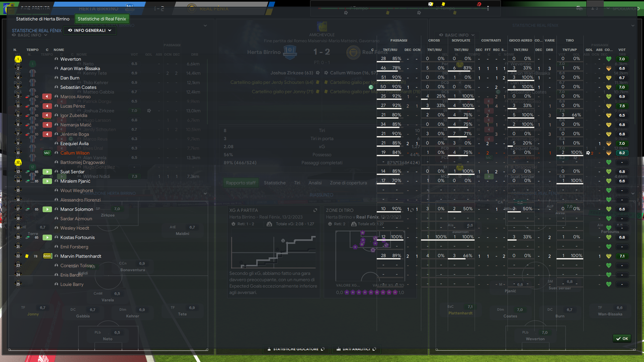Screen dimensions: 644x362
Task: Open player Miralem Pjanić
Action: pyautogui.click(x=75, y=181)
